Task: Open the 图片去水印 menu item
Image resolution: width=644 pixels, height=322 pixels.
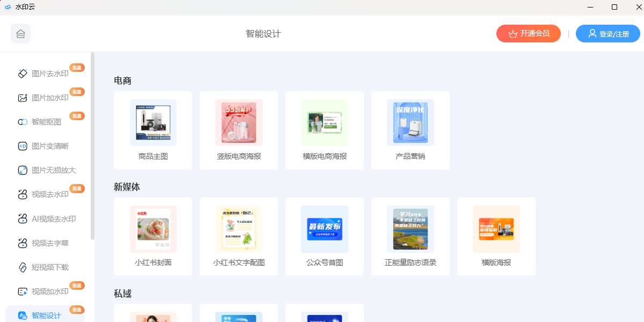Action: pos(45,74)
